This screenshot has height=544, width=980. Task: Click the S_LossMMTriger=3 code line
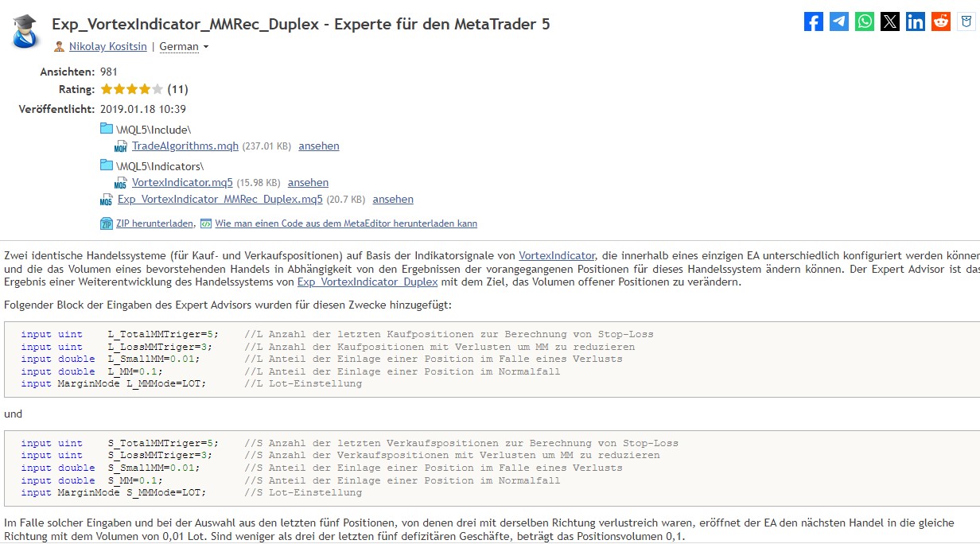(340, 456)
